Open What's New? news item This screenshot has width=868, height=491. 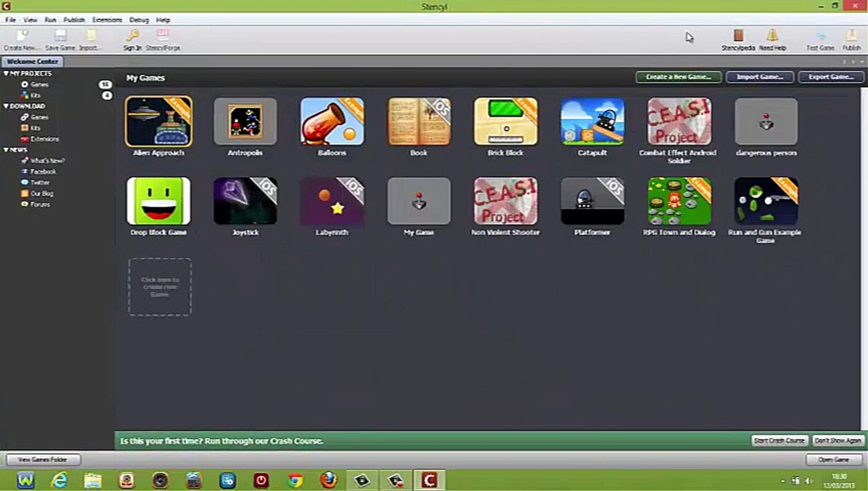tap(46, 161)
